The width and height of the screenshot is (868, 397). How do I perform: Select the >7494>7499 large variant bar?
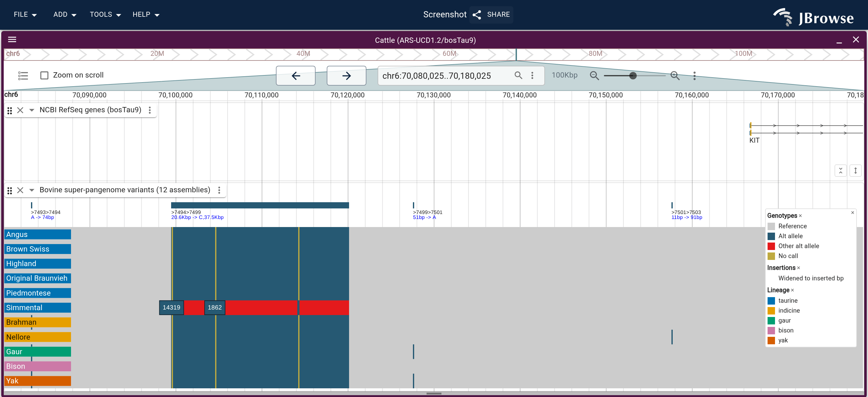260,205
